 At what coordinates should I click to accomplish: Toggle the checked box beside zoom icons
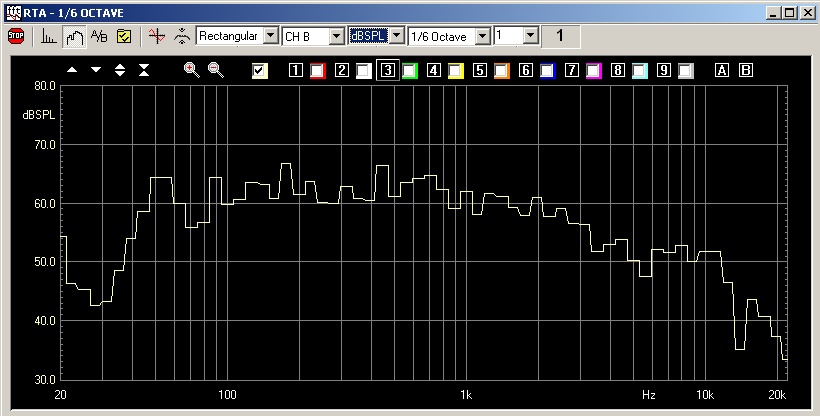(x=260, y=70)
